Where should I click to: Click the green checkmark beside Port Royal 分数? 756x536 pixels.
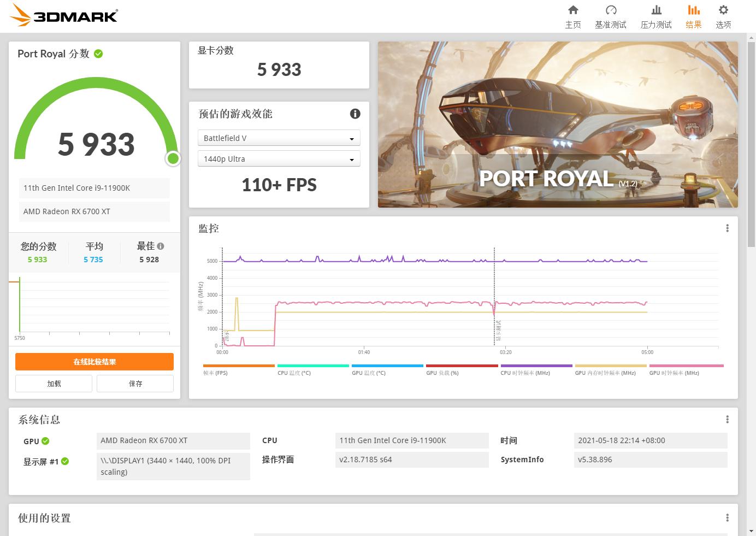98,54
